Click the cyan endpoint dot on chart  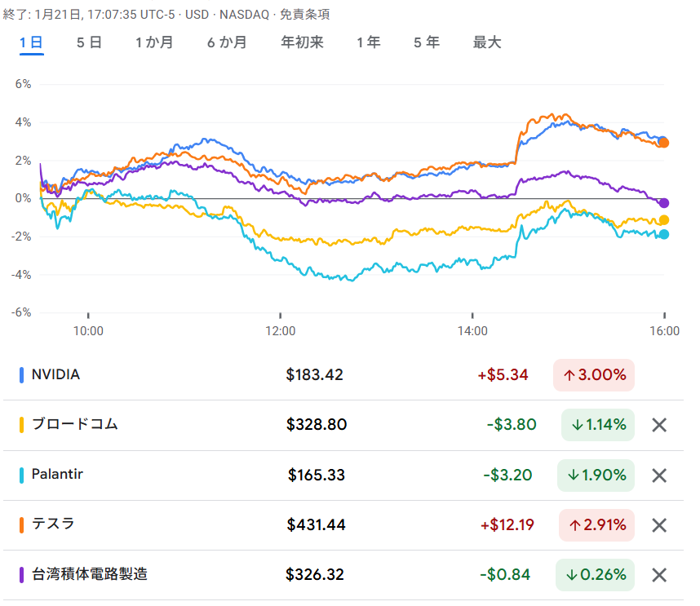tap(664, 234)
